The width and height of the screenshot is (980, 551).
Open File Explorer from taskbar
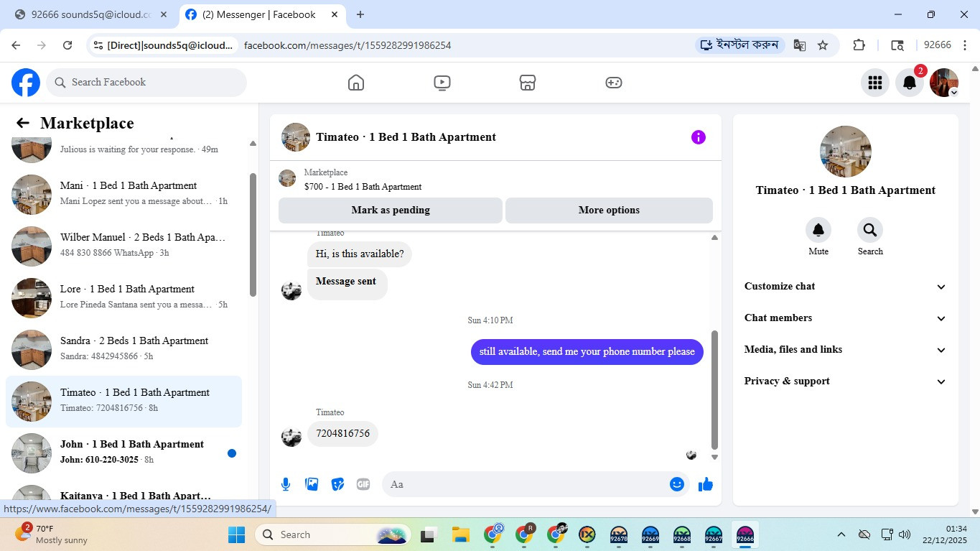[x=460, y=535]
